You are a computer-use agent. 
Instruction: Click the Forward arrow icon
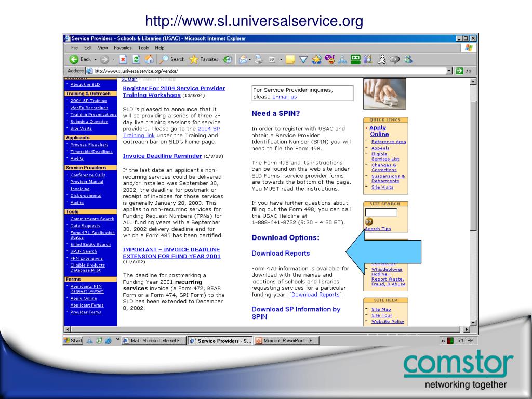pos(104,59)
